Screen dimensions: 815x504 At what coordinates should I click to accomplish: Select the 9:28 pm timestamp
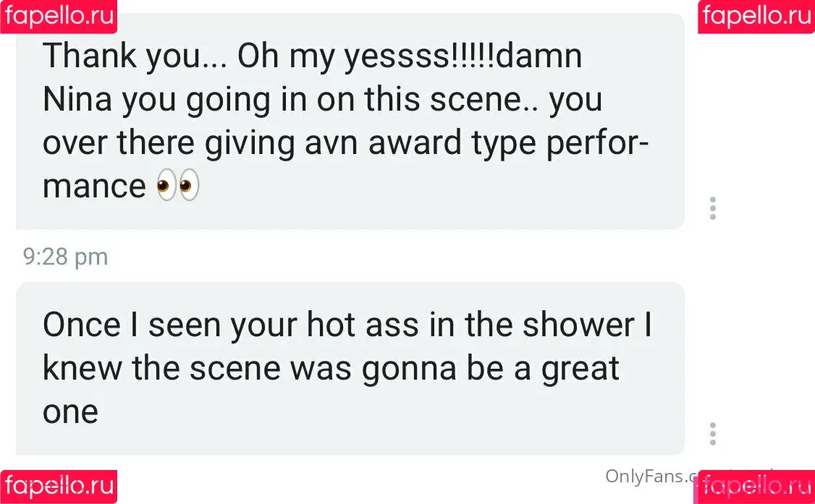pyautogui.click(x=65, y=257)
